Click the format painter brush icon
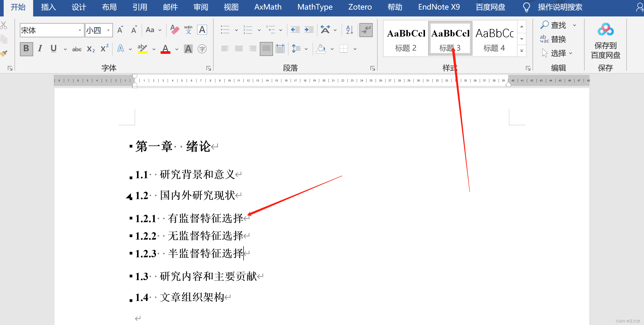Viewport: 644px width, 325px height. [4, 53]
